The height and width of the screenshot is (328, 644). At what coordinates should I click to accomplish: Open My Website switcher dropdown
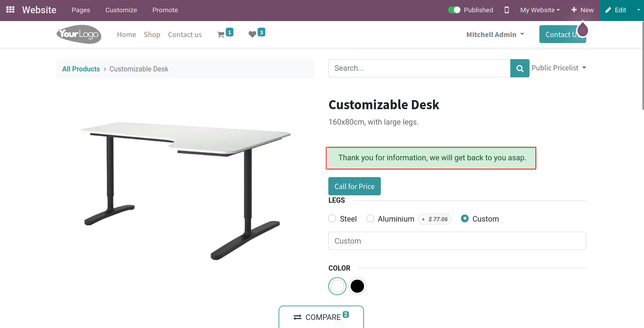pyautogui.click(x=540, y=10)
